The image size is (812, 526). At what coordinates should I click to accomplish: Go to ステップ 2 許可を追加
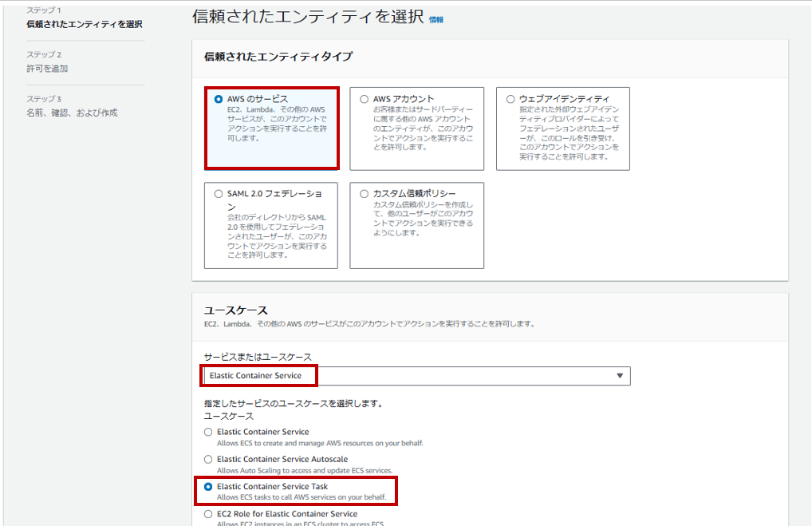pyautogui.click(x=47, y=69)
